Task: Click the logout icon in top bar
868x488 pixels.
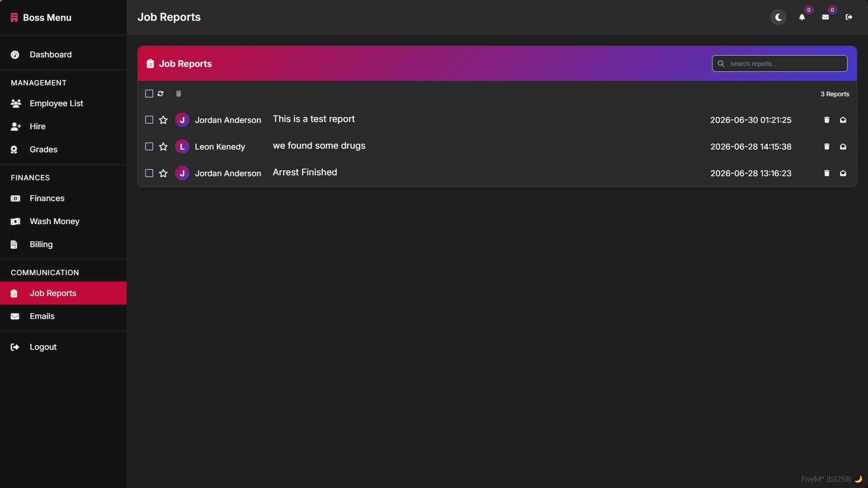Action: point(849,17)
